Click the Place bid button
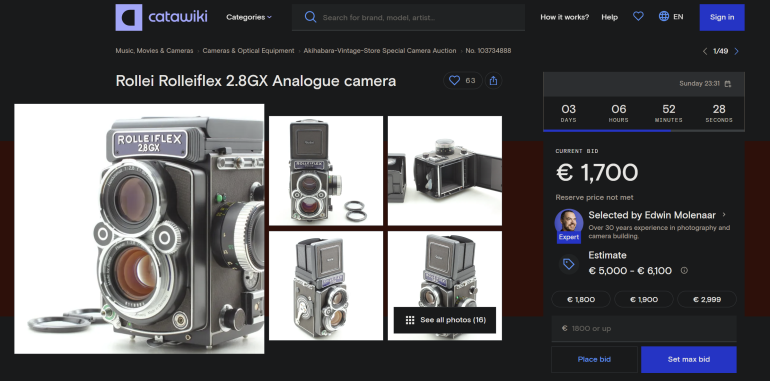This screenshot has height=381, width=770. click(594, 359)
